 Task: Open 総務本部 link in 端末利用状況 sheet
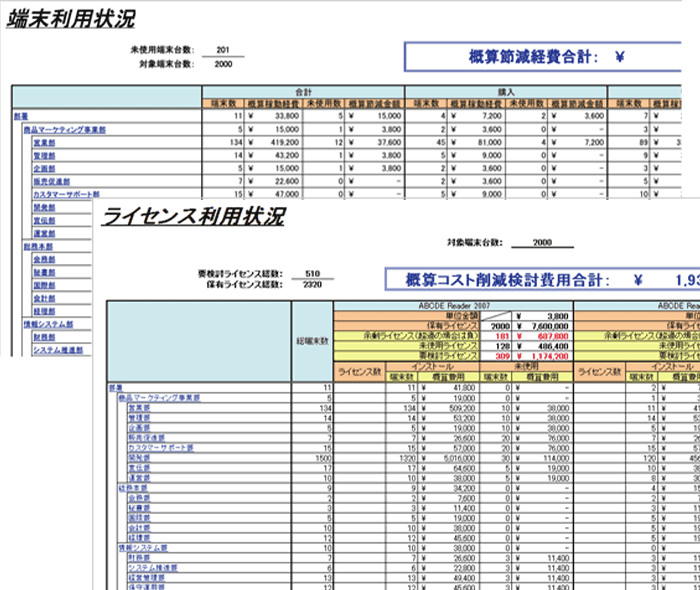[x=38, y=246]
